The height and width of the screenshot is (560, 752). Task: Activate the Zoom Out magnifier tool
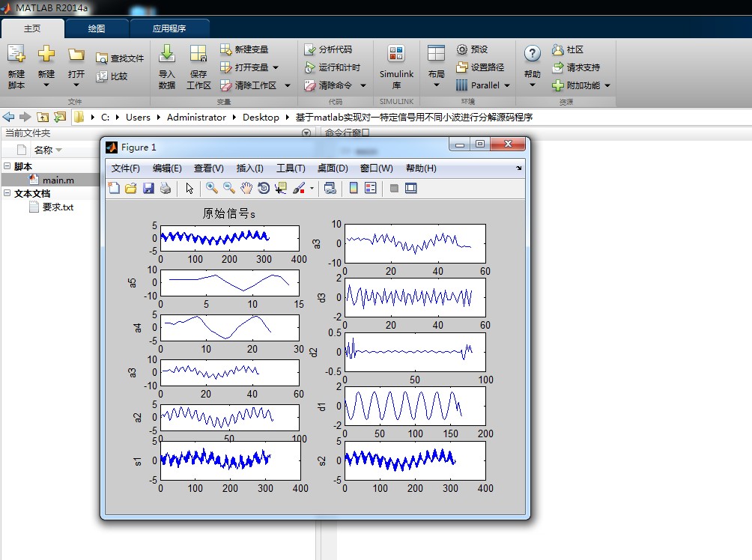pyautogui.click(x=228, y=188)
